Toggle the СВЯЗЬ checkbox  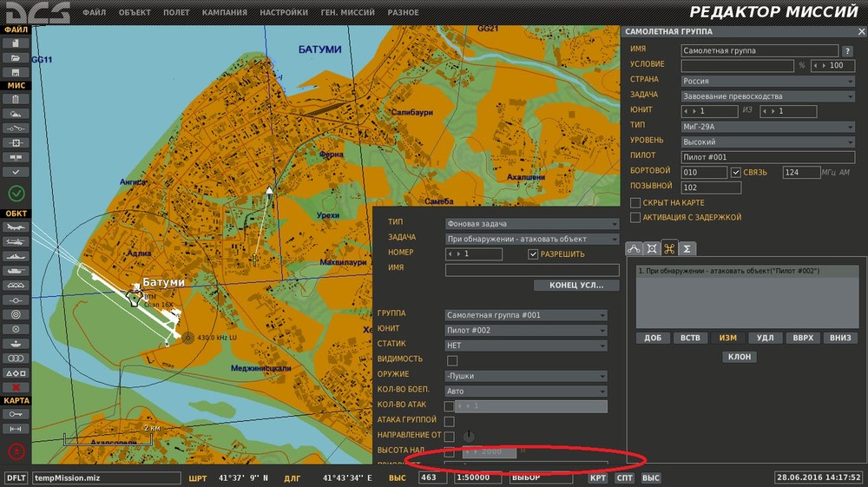coord(736,172)
